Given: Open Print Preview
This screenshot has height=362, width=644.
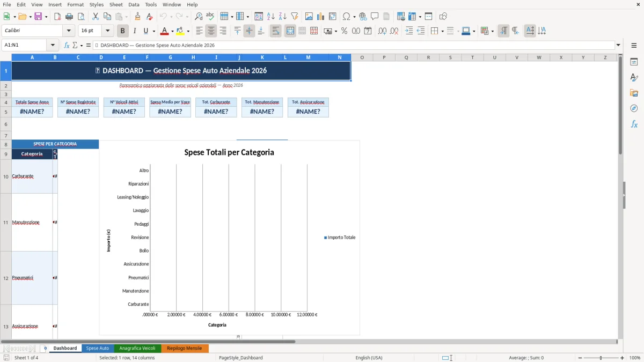Looking at the screenshot, I should coord(81,17).
